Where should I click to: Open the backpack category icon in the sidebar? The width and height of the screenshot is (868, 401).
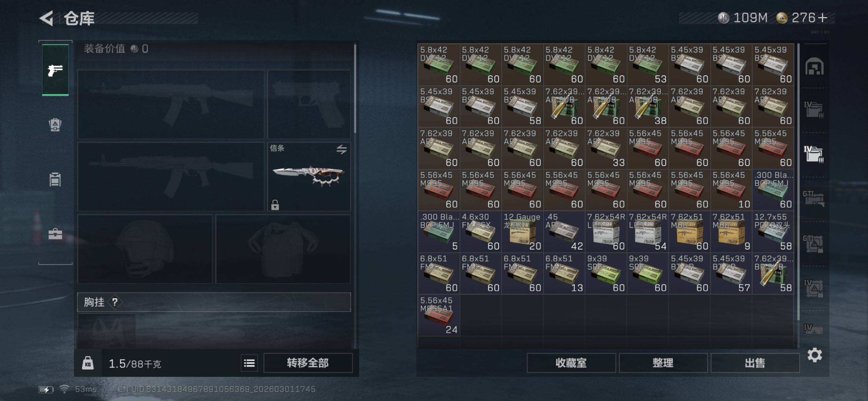tap(55, 125)
